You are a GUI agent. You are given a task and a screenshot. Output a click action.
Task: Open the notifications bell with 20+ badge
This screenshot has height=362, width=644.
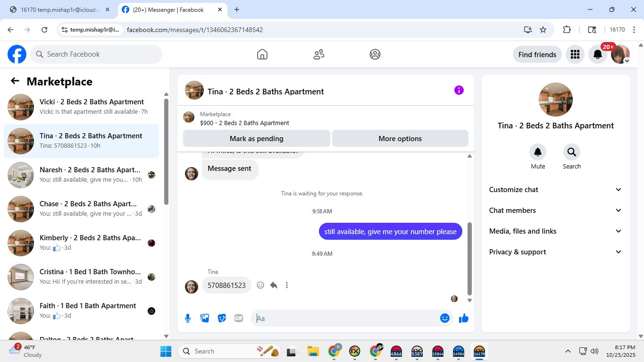pyautogui.click(x=598, y=54)
